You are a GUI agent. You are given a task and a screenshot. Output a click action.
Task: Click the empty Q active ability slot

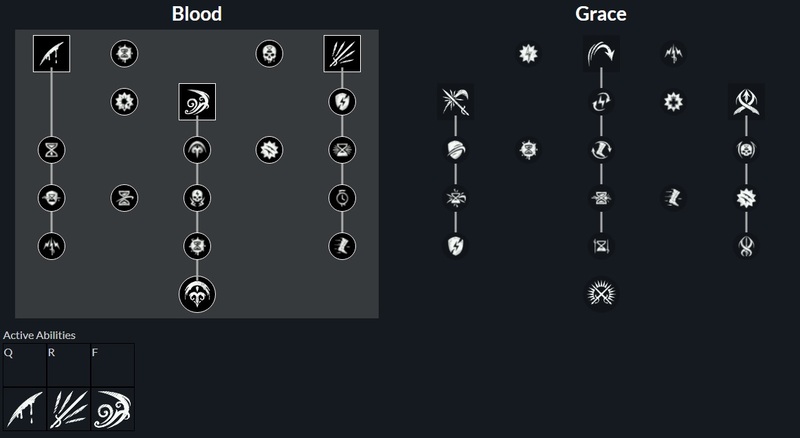[24, 365]
